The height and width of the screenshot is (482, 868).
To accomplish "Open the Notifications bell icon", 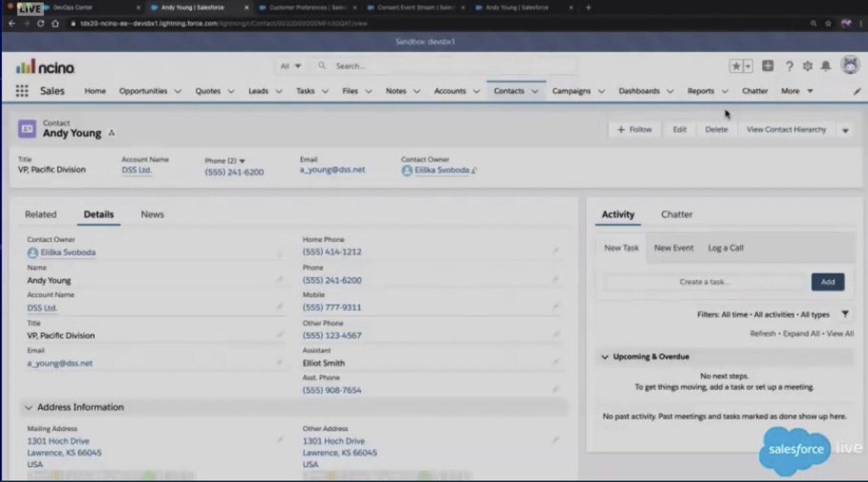I will tap(825, 66).
